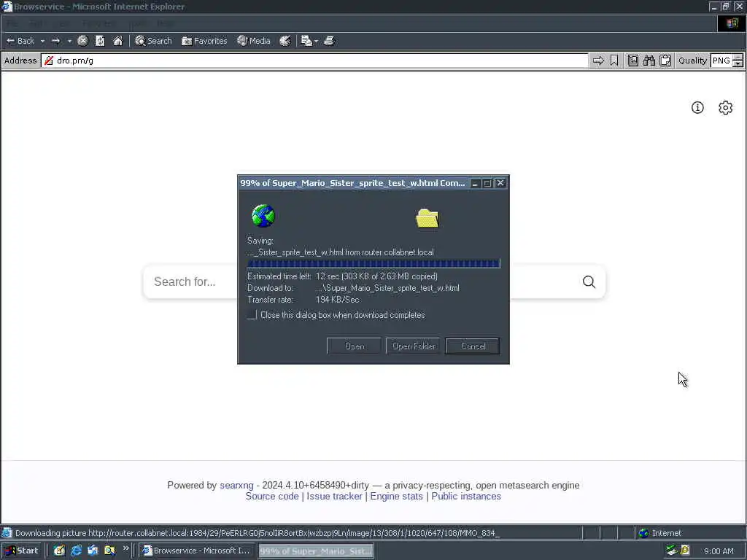The image size is (747, 560).
Task: Launch Internet Explorer quick launch icon
Action: [76, 551]
